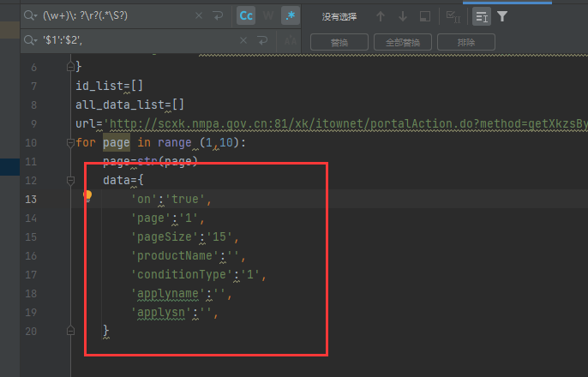Collapse the data dict fold marker on line 12

tap(70, 181)
